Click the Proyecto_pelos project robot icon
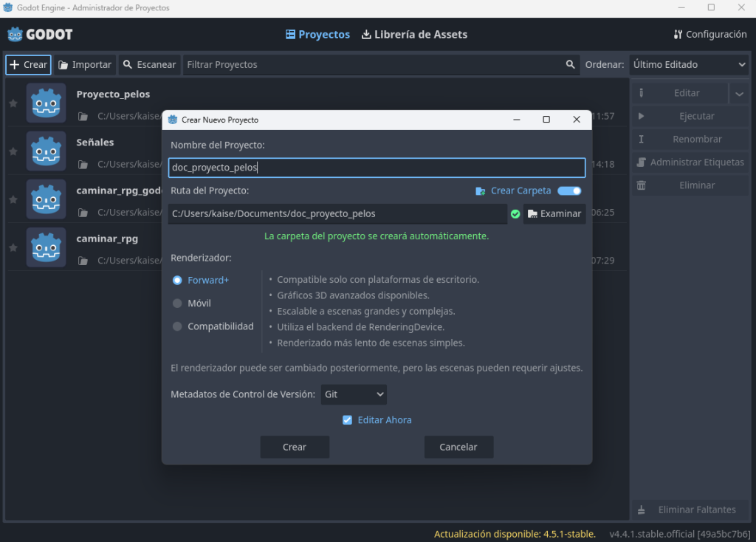This screenshot has width=756, height=542. (46, 103)
